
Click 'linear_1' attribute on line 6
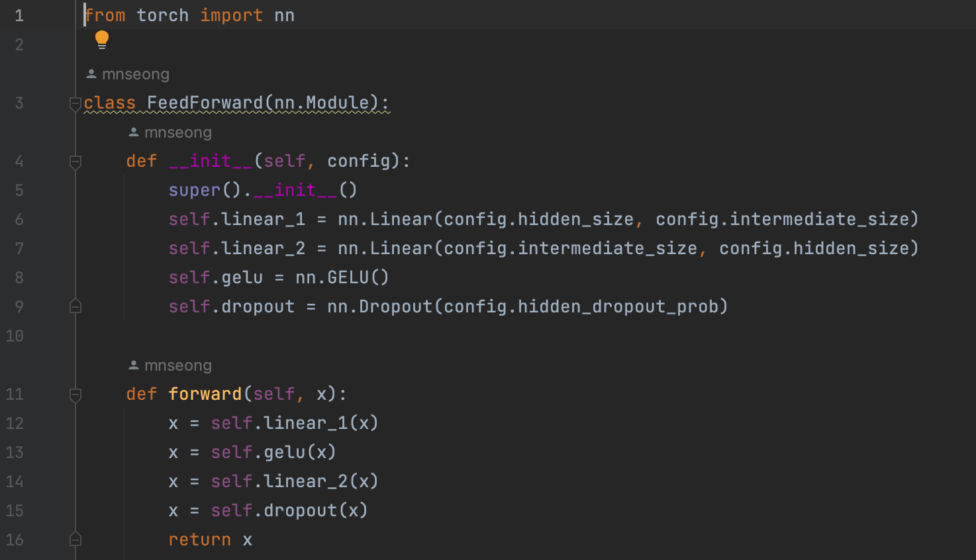point(264,219)
